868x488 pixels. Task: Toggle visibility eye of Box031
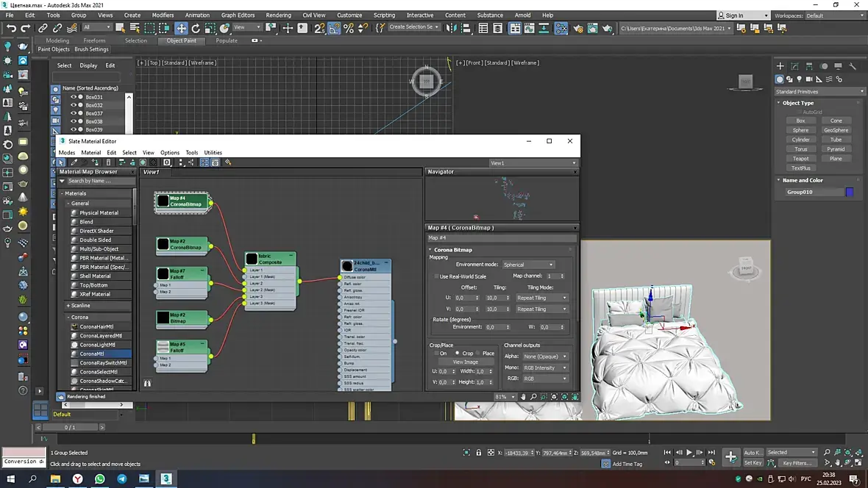73,97
